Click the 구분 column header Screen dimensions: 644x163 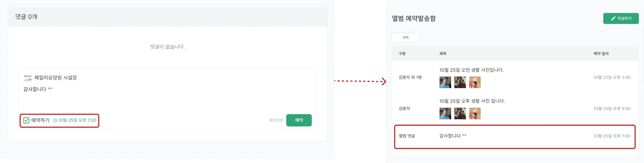pos(402,54)
